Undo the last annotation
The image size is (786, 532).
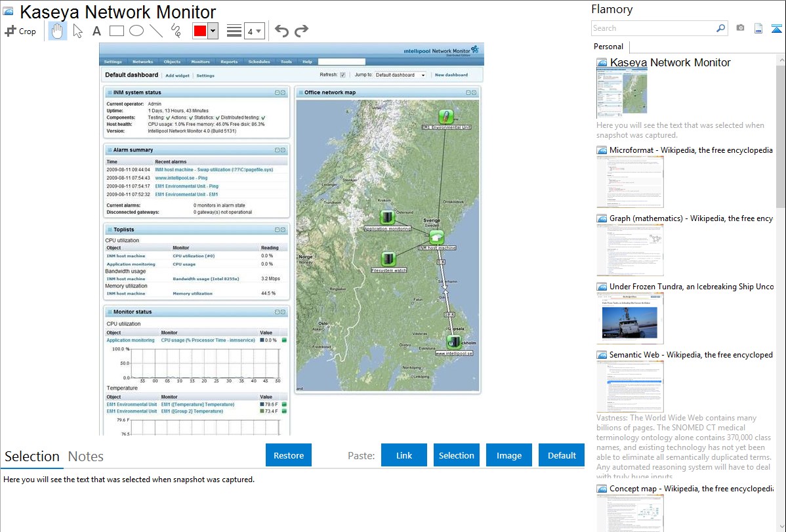coord(281,31)
